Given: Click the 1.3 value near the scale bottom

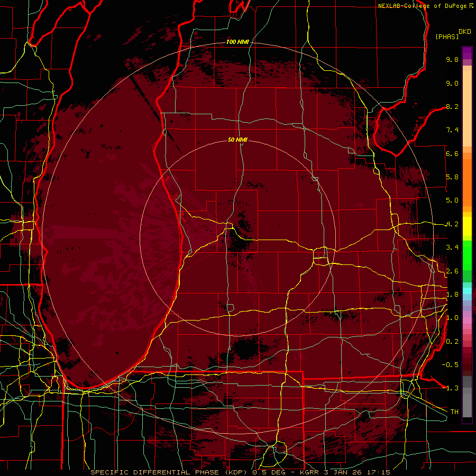Looking at the screenshot, I should [x=452, y=388].
